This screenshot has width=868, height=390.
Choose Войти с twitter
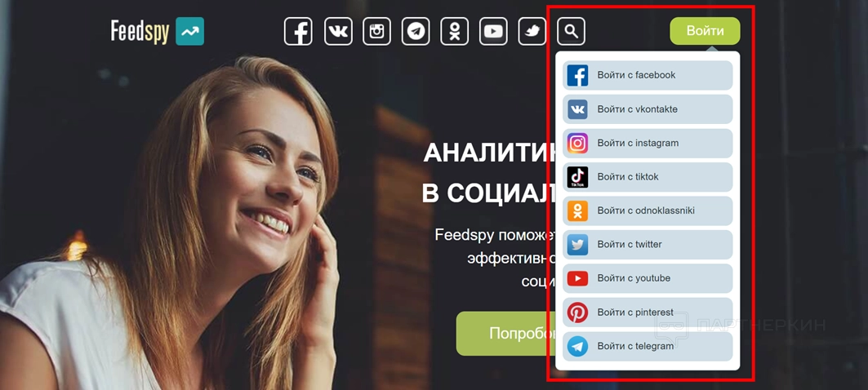point(648,245)
